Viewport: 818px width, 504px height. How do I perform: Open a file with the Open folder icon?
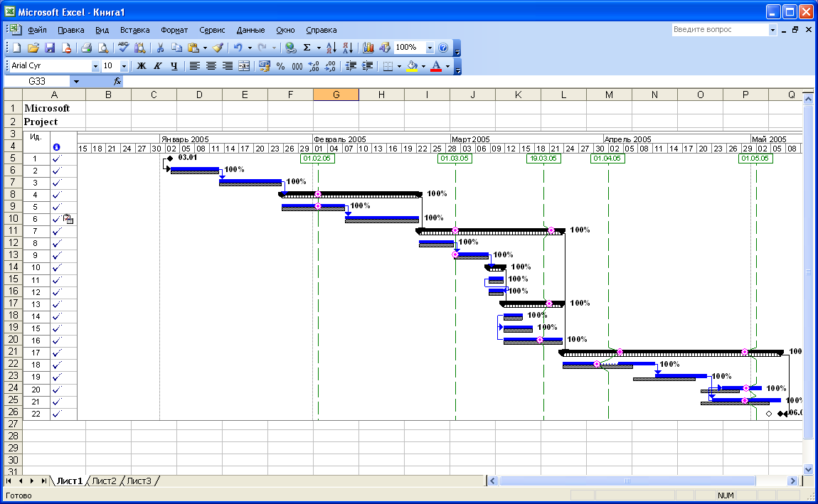[33, 48]
